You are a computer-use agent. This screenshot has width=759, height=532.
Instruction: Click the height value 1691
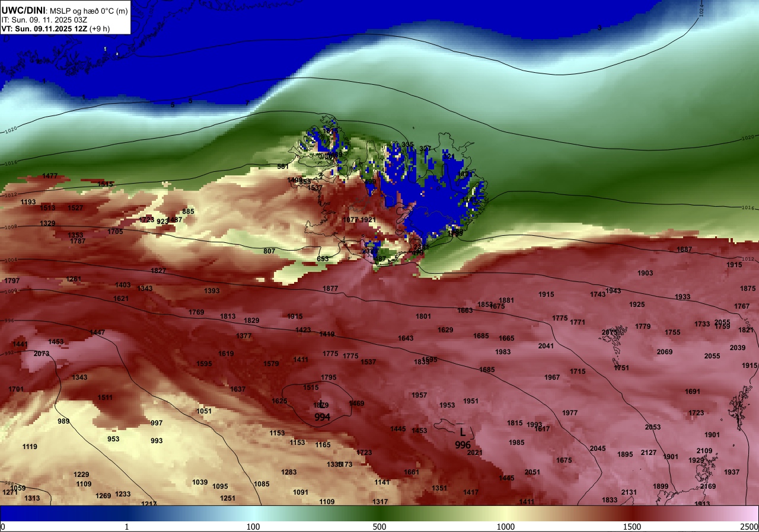(693, 392)
